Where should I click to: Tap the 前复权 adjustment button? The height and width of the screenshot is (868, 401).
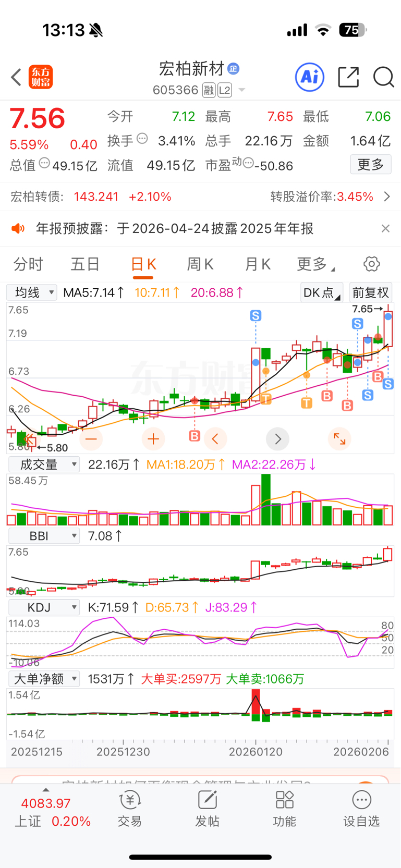pos(371,292)
